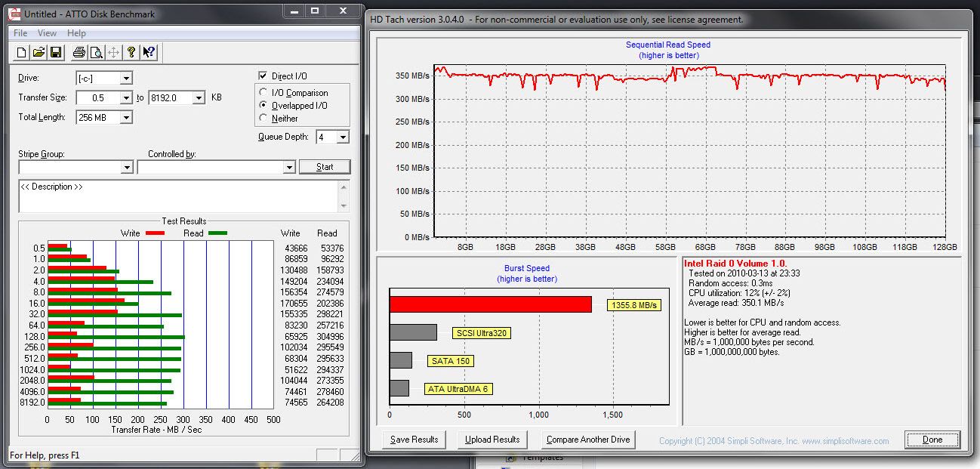Save results using the floppy disk icon
Image resolution: width=980 pixels, height=469 pixels.
pos(55,52)
